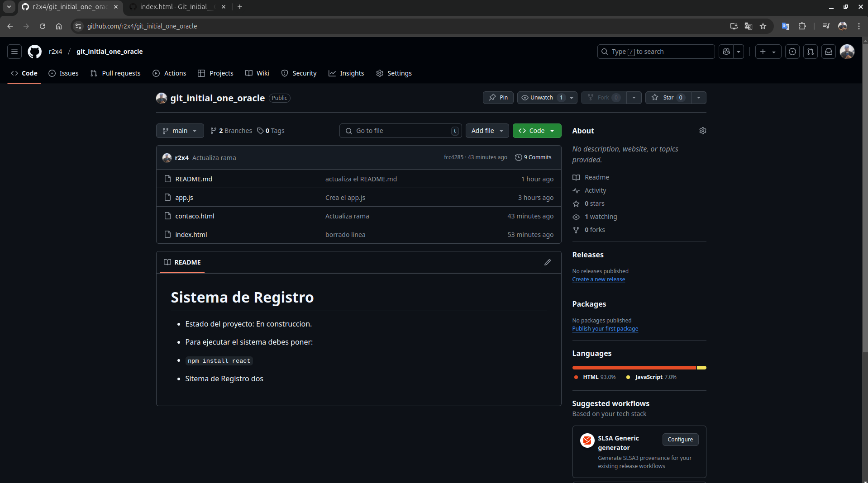Open the README.md file
Image resolution: width=868 pixels, height=483 pixels.
[x=194, y=179]
